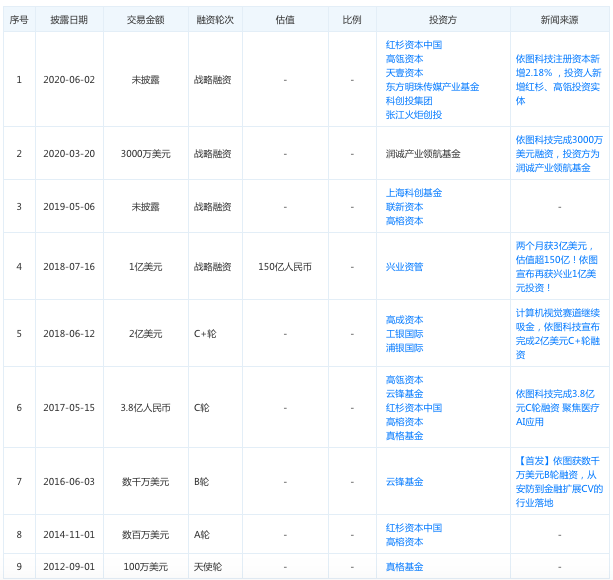The width and height of the screenshot is (613, 580).
Task: Click the 科创投集团 investor link
Action: pyautogui.click(x=409, y=101)
